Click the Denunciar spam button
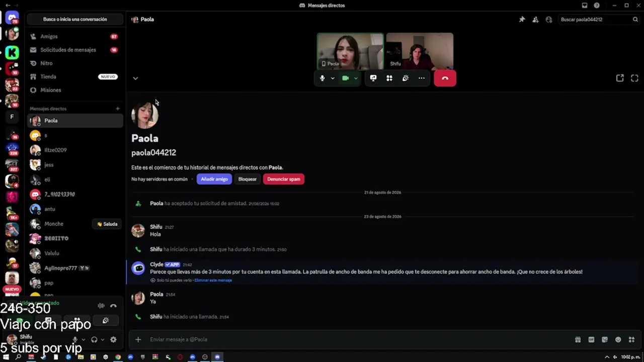 click(284, 179)
